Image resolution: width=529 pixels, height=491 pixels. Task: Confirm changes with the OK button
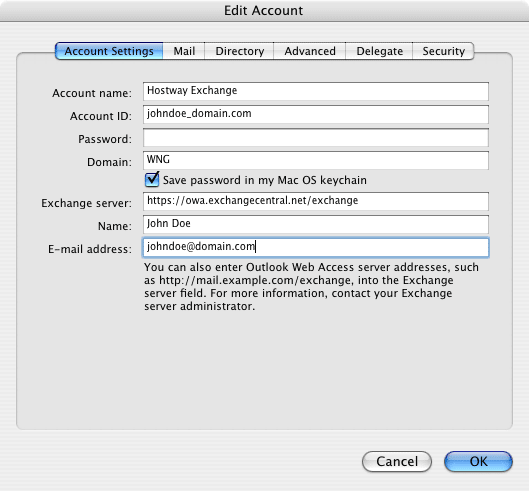coord(478,461)
